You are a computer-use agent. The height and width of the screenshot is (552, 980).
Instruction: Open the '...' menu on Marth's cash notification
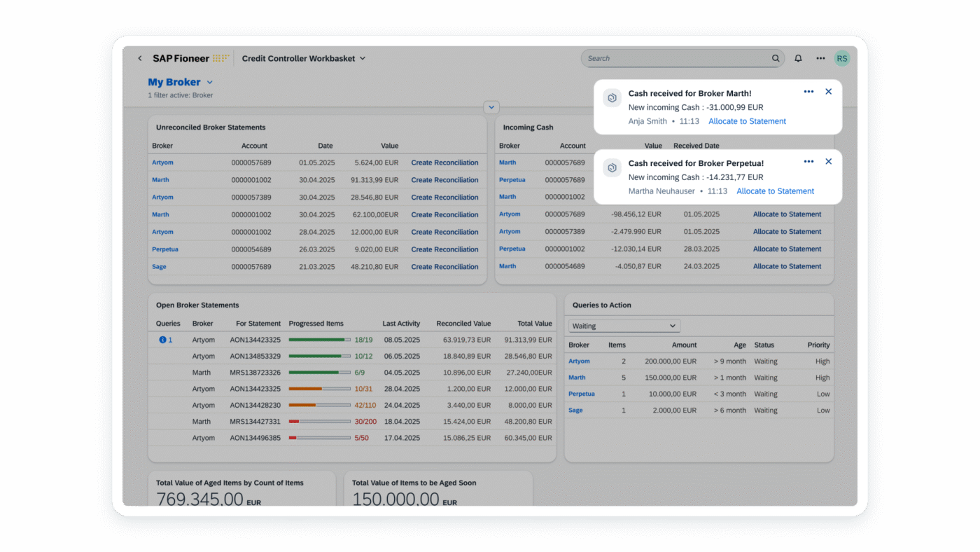tap(808, 91)
